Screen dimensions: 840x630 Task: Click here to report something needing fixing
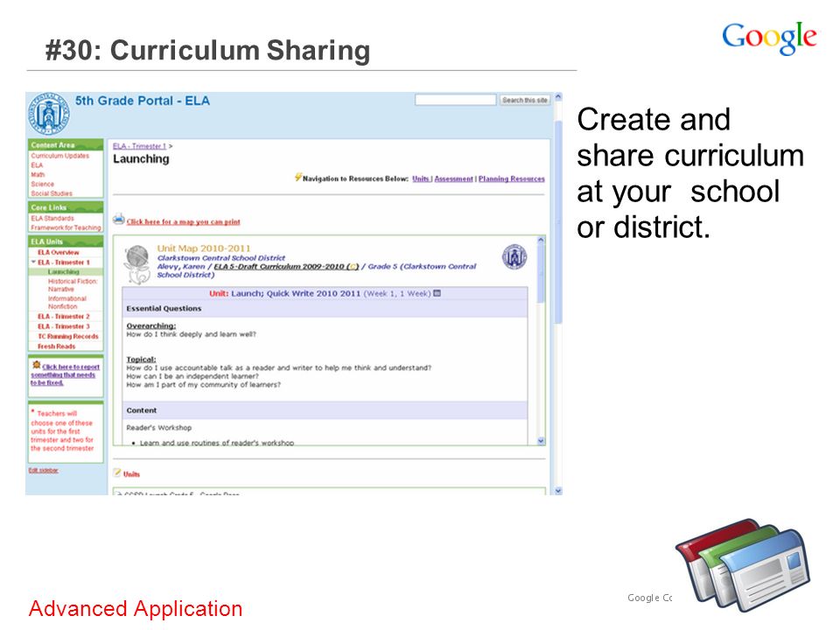point(66,374)
